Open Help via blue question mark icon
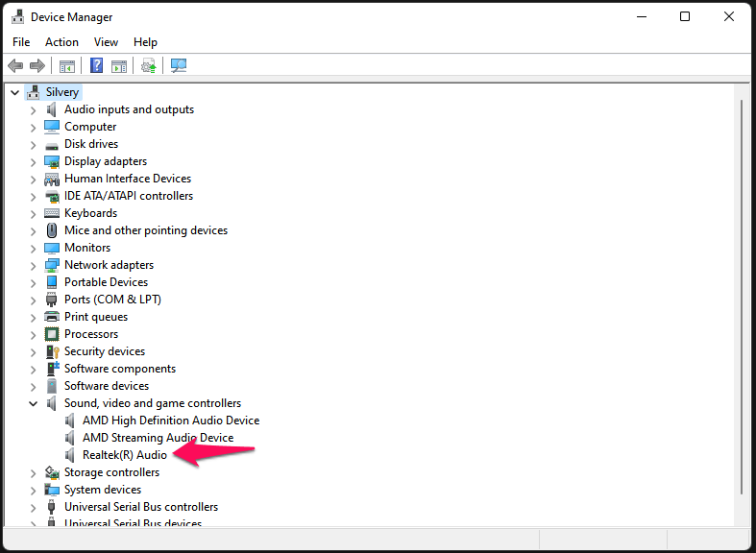Screen dimensions: 756x553 point(96,66)
